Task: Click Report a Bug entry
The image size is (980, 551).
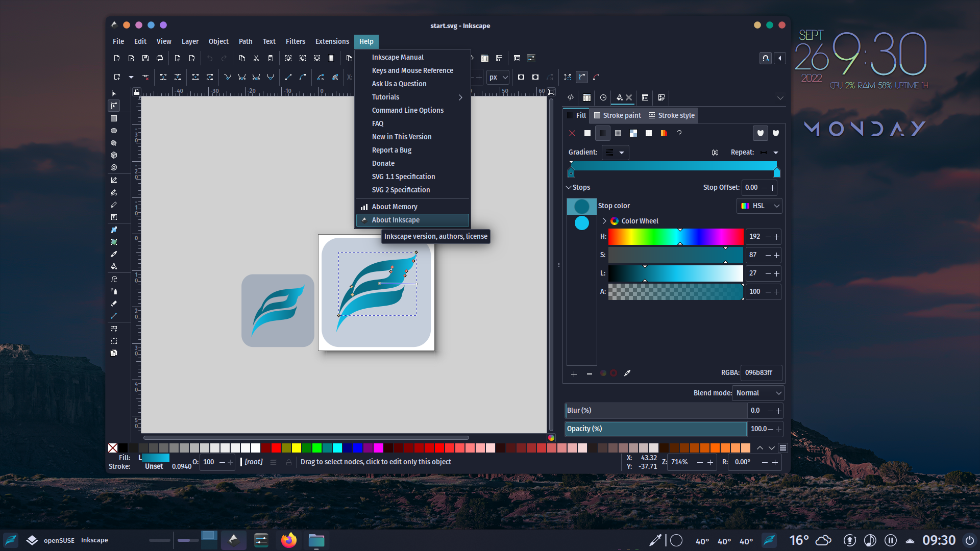Action: click(412, 150)
